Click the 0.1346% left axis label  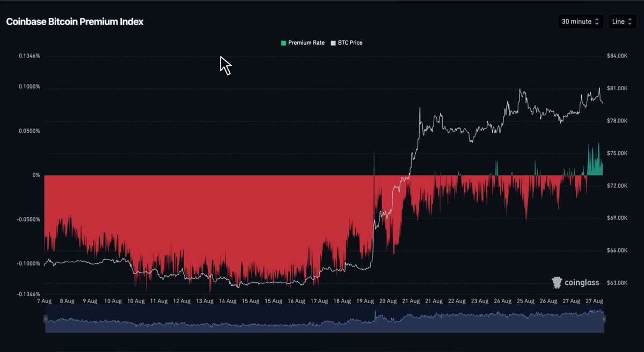29,56
